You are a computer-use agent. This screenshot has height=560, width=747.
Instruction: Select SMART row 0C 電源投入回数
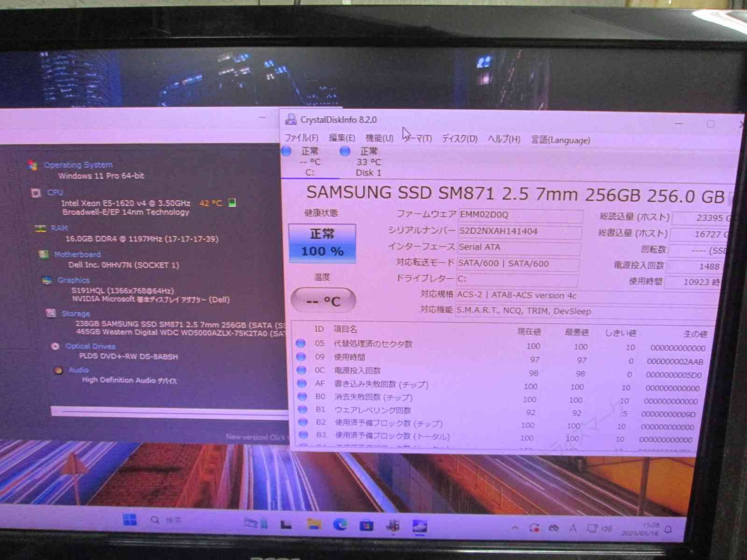coord(499,372)
